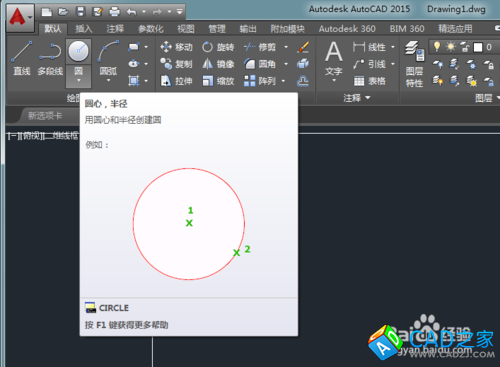The height and width of the screenshot is (367, 500).
Task: Activate the 复制 (Copy) tool
Action: click(176, 64)
